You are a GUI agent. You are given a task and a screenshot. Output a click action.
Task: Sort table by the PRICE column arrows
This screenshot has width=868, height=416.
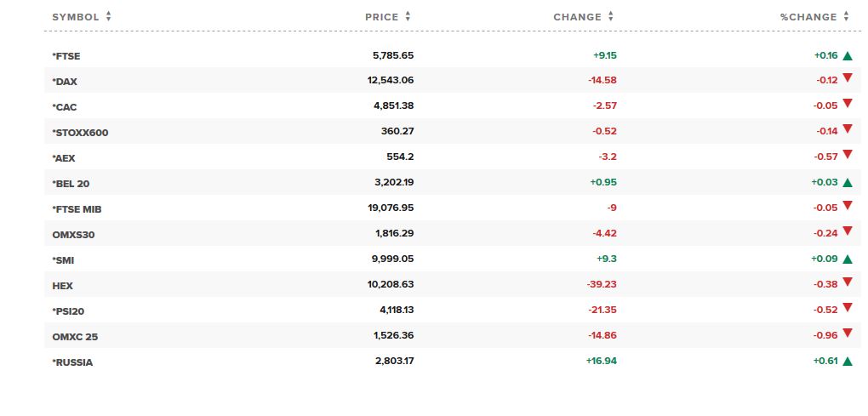click(408, 17)
